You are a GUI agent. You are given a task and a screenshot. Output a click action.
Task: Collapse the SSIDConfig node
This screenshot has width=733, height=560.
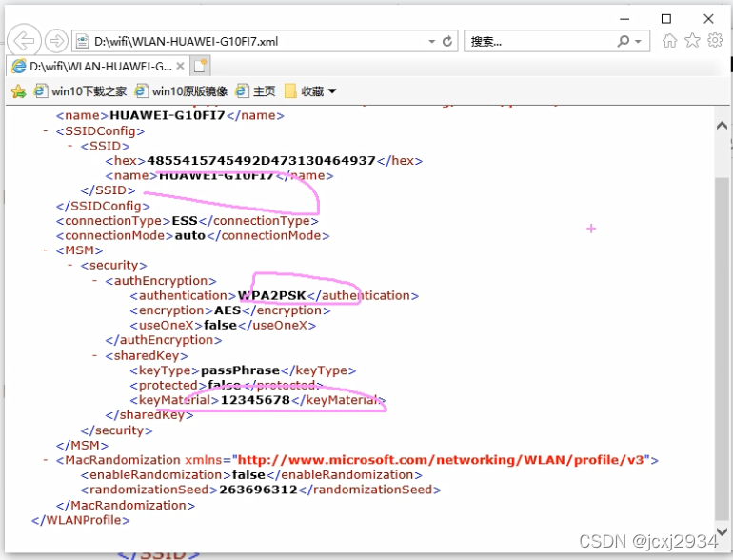46,131
